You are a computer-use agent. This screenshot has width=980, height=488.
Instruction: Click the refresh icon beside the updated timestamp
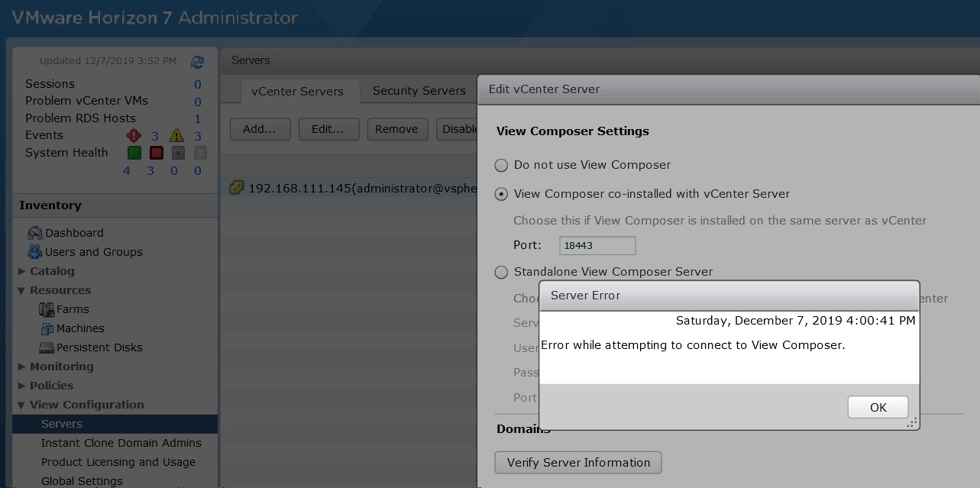point(197,61)
